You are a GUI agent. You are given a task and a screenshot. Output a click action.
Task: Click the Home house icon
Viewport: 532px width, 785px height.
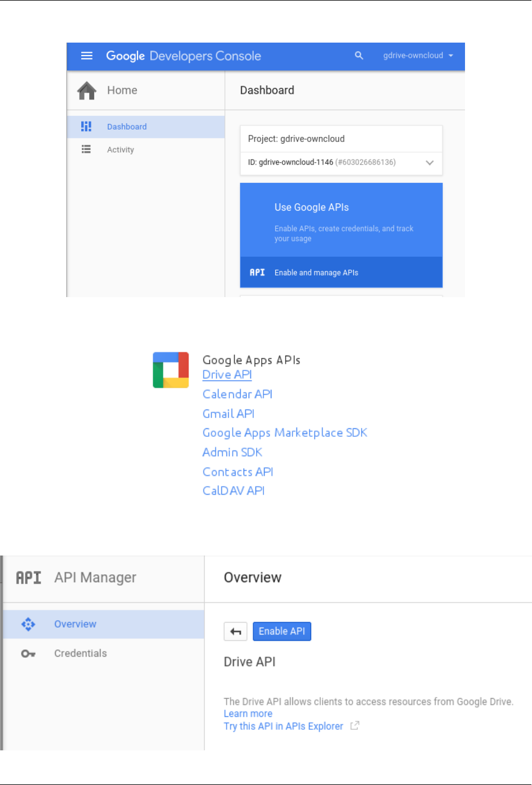(x=87, y=90)
